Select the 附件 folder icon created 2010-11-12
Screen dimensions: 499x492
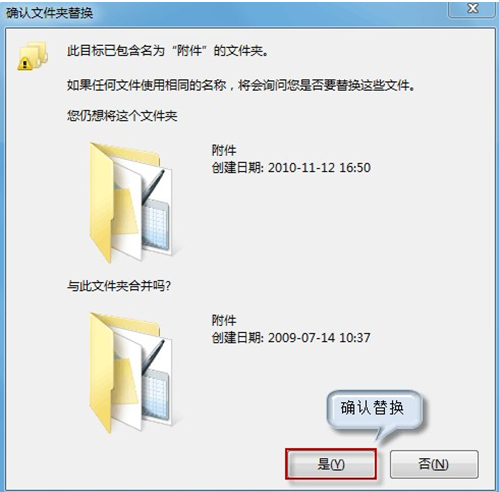pyautogui.click(x=131, y=202)
